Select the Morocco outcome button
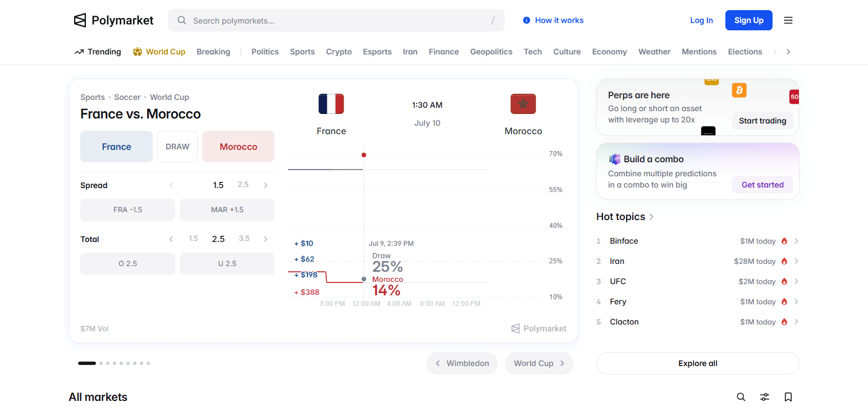The image size is (868, 411). click(x=238, y=147)
